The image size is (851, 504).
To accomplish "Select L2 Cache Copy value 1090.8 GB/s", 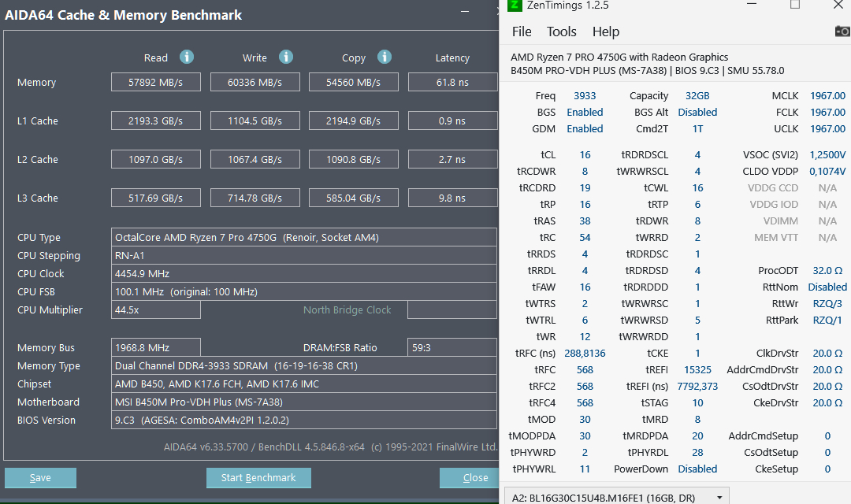I will (x=353, y=159).
